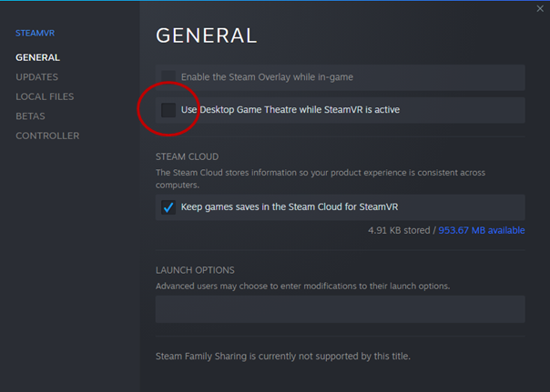Screen dimensions: 550x392
Task: Focus the Launch Options text field
Action: pyautogui.click(x=340, y=309)
